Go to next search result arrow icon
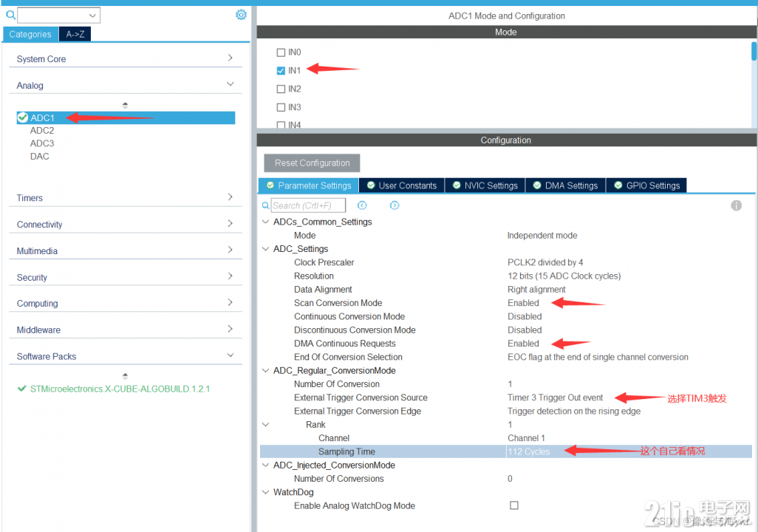 [395, 205]
